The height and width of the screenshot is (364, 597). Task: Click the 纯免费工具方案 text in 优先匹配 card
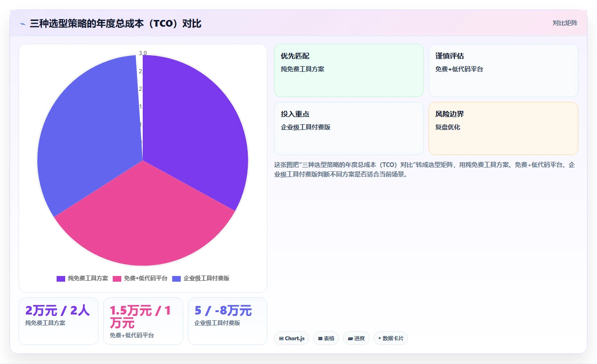303,69
